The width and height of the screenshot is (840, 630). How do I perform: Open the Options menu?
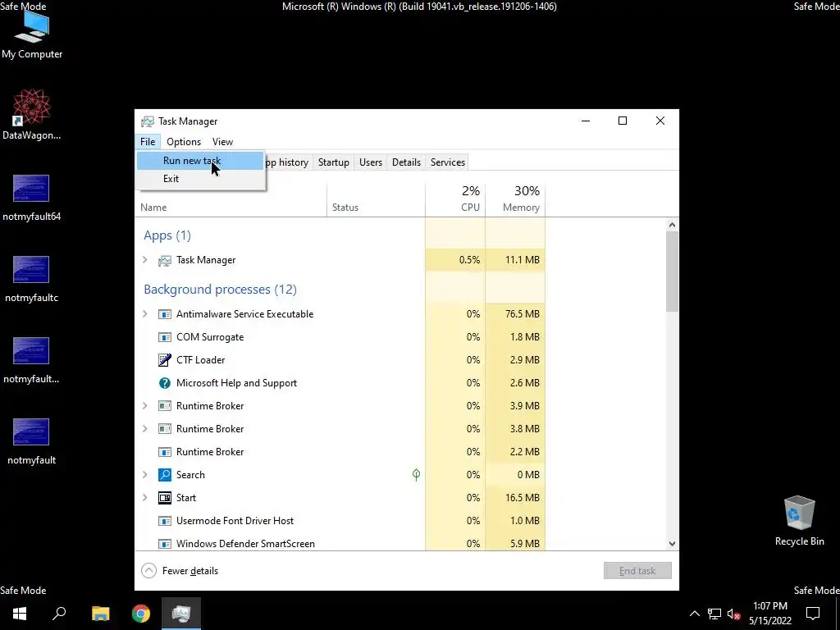(184, 142)
